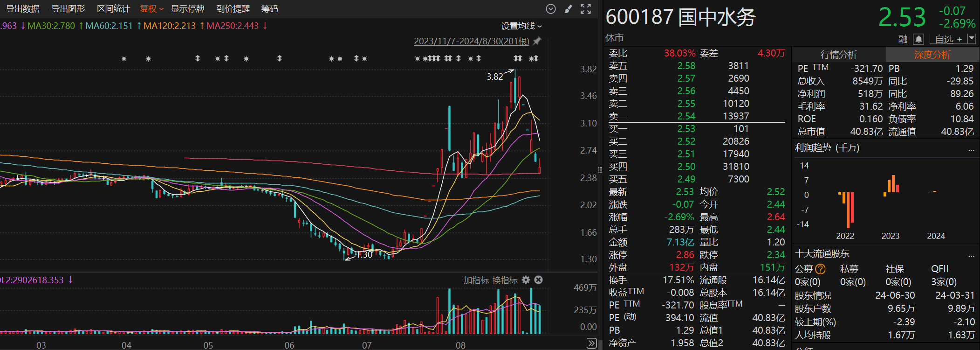Click the 换手 value 17.51%
Image resolution: width=980 pixels, height=350 pixels.
678,280
